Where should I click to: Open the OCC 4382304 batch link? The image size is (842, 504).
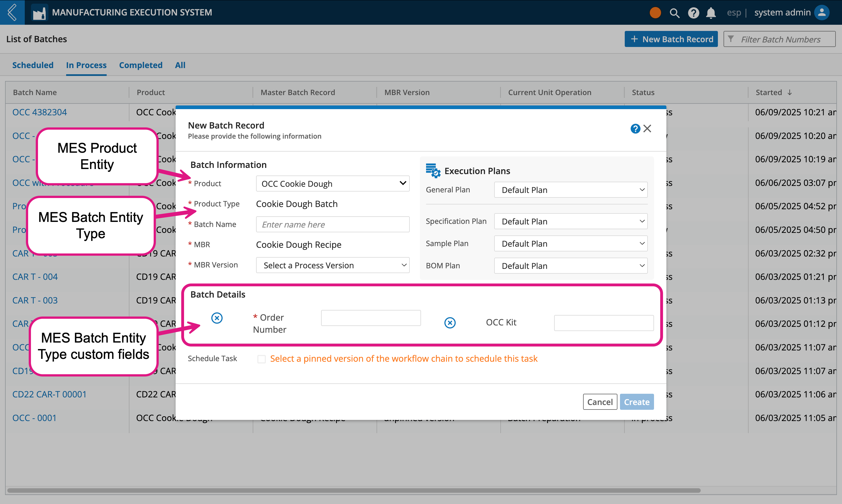(x=39, y=112)
